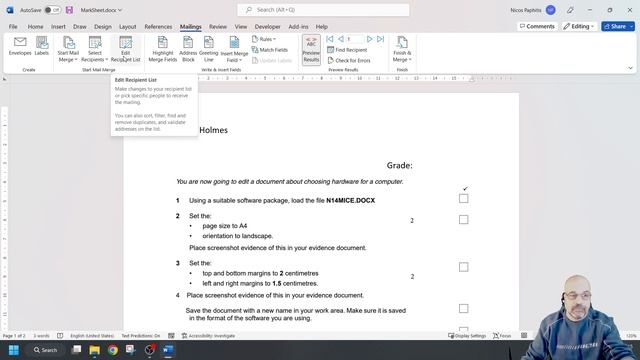Click the Page 1 of 2 status

click(x=14, y=336)
